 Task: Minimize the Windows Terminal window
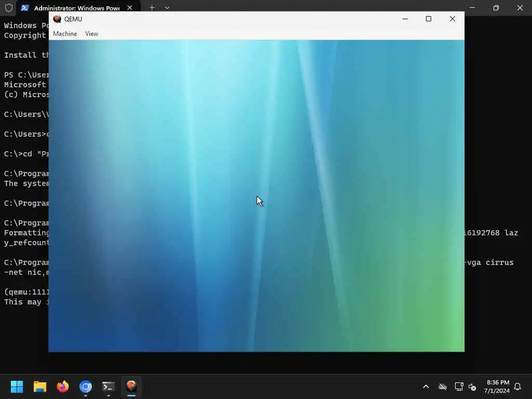[472, 8]
